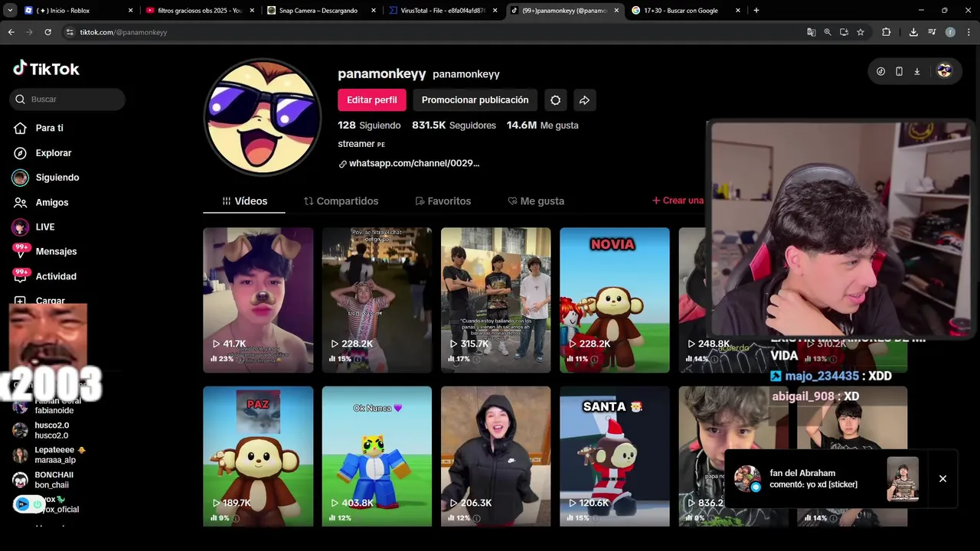Dismiss the fan del Abraham notification
The image size is (980, 551).
coord(942,479)
